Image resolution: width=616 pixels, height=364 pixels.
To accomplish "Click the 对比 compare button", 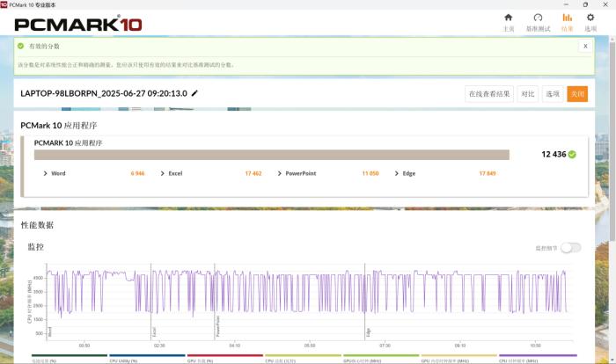I will coord(527,94).
